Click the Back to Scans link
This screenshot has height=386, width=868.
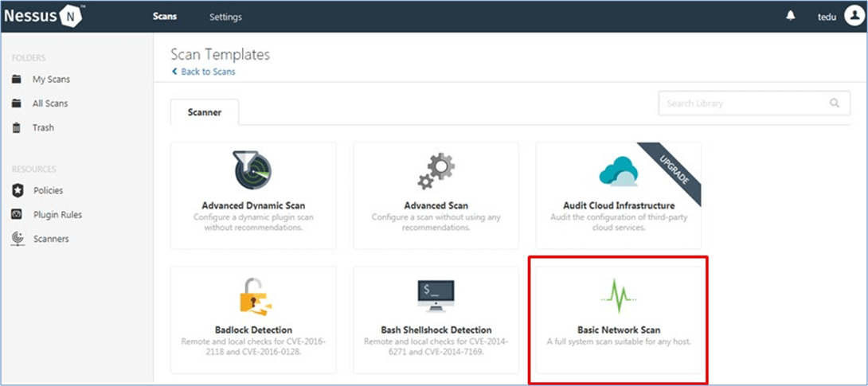point(208,72)
